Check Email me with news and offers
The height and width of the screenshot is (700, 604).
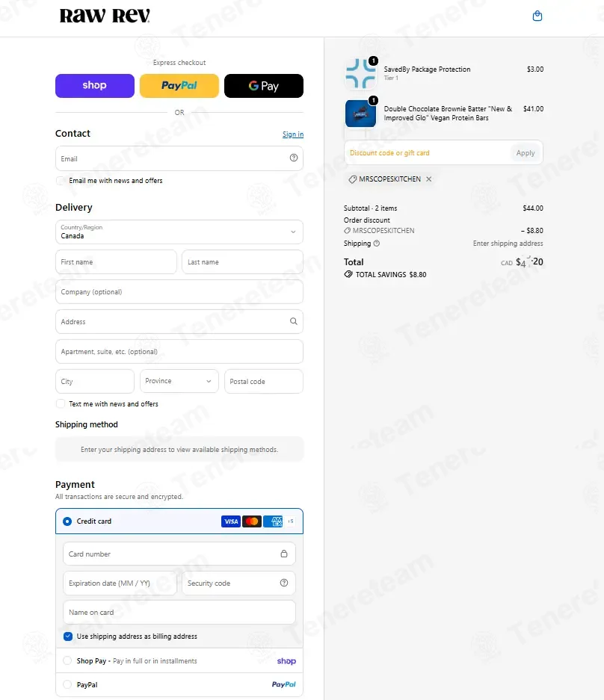click(x=60, y=180)
